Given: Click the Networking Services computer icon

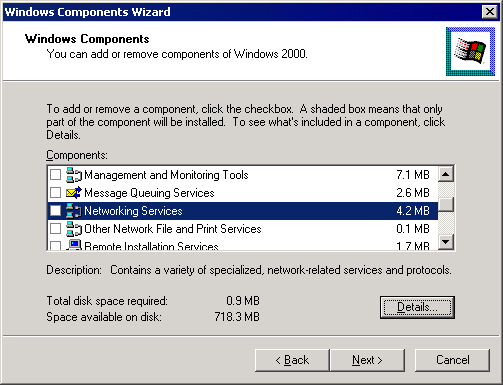Looking at the screenshot, I should pos(74,211).
